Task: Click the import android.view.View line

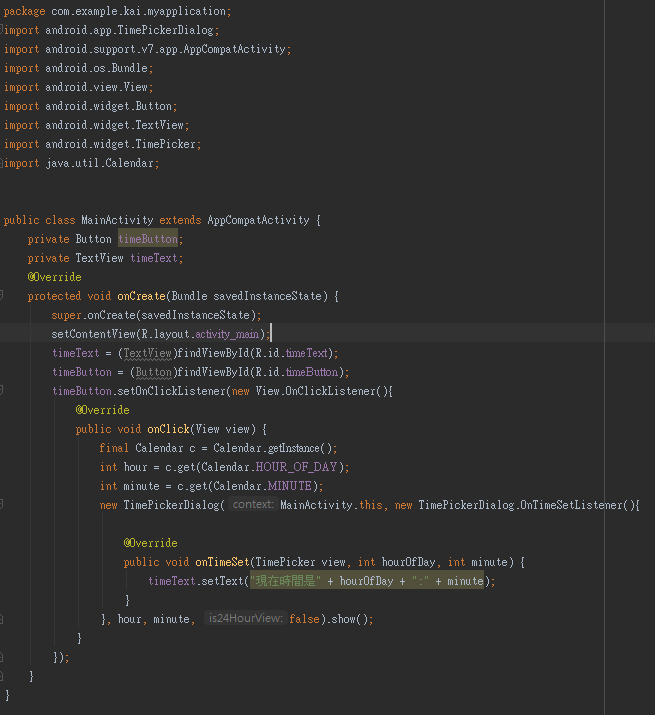Action: pos(78,87)
